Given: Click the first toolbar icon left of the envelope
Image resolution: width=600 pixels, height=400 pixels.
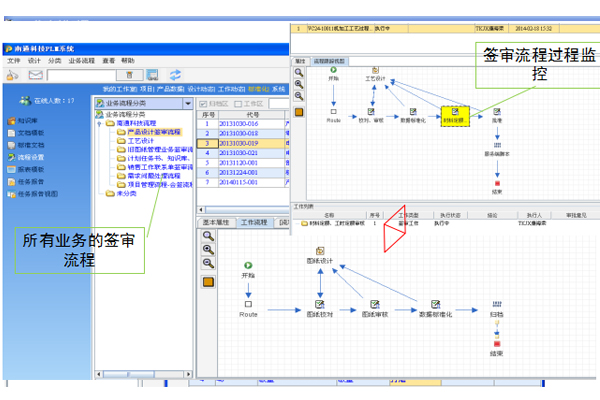Looking at the screenshot, I should pyautogui.click(x=12, y=75).
